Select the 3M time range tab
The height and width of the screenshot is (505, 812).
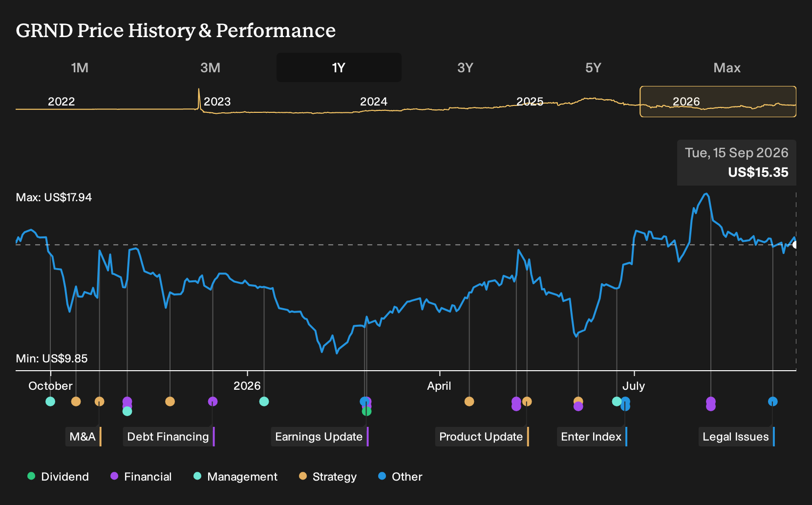pos(210,67)
